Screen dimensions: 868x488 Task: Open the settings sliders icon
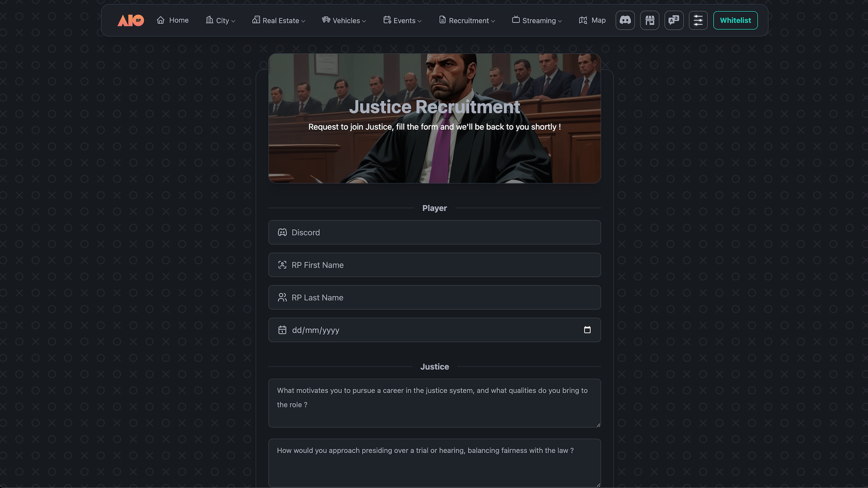tap(698, 20)
